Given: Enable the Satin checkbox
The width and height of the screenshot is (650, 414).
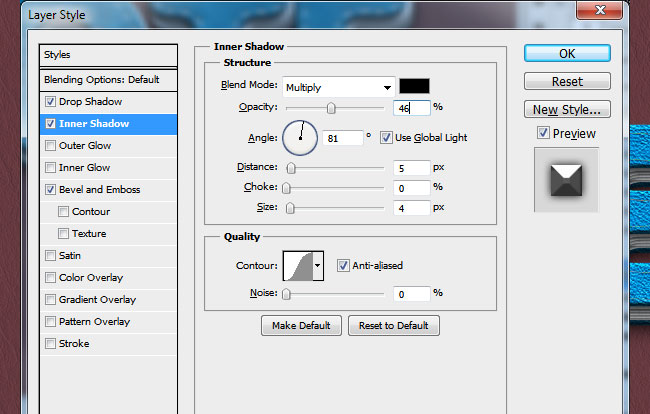Looking at the screenshot, I should pyautogui.click(x=51, y=255).
